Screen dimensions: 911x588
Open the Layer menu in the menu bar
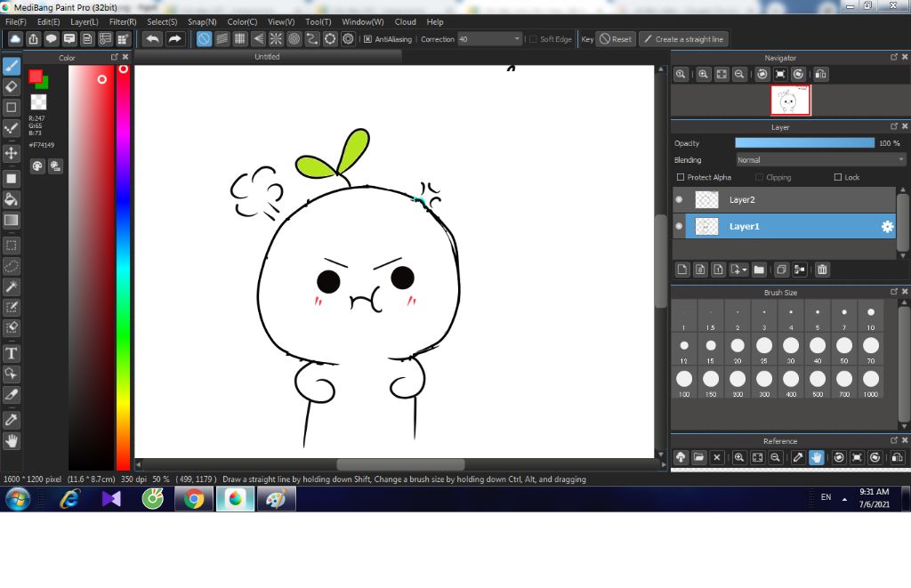pos(85,21)
